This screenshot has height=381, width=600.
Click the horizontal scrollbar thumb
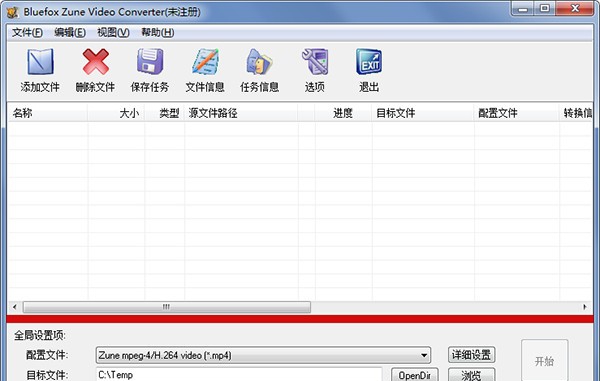(166, 307)
